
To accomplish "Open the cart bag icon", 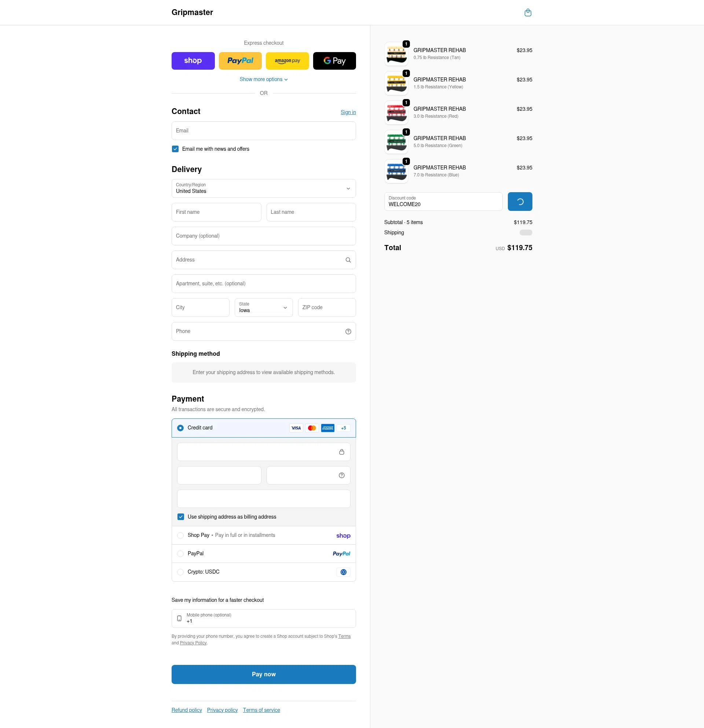I will pyautogui.click(x=528, y=12).
